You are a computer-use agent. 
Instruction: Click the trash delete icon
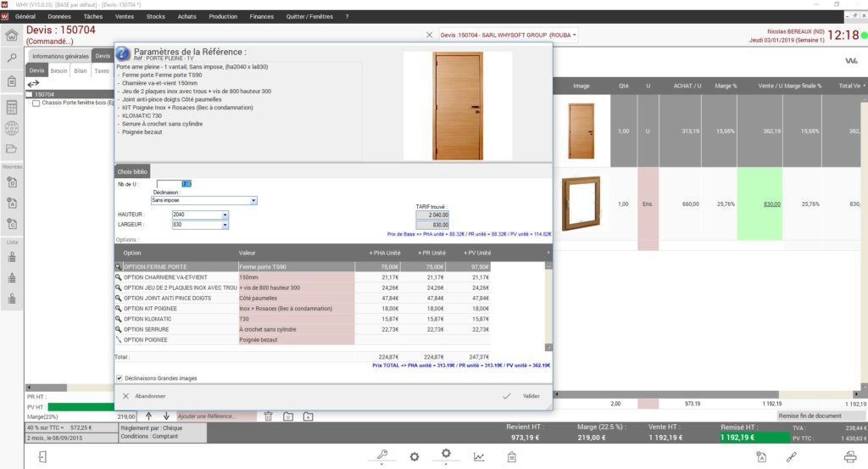coord(268,416)
